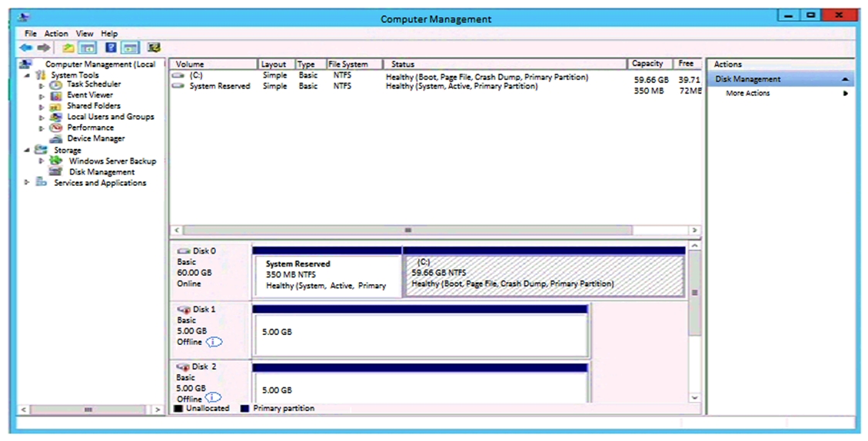868x441 pixels.
Task: Select the (C:) volume drive icon in list
Action: pos(178,75)
